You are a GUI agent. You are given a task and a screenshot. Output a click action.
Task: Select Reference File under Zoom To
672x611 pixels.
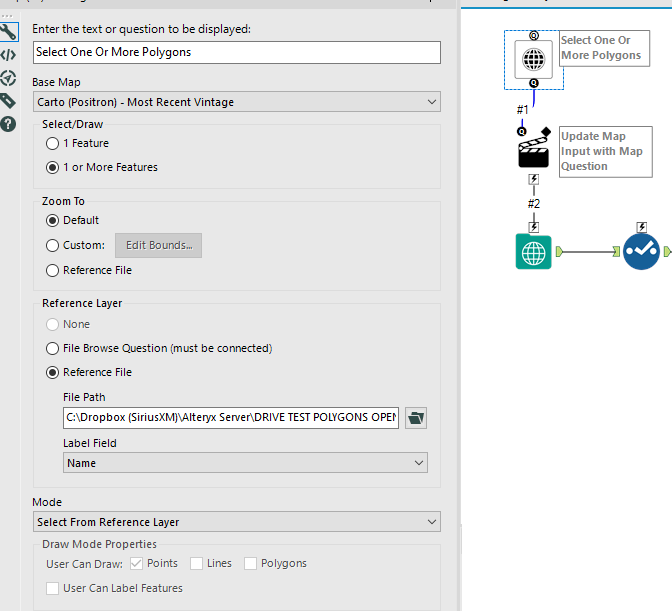(52, 271)
